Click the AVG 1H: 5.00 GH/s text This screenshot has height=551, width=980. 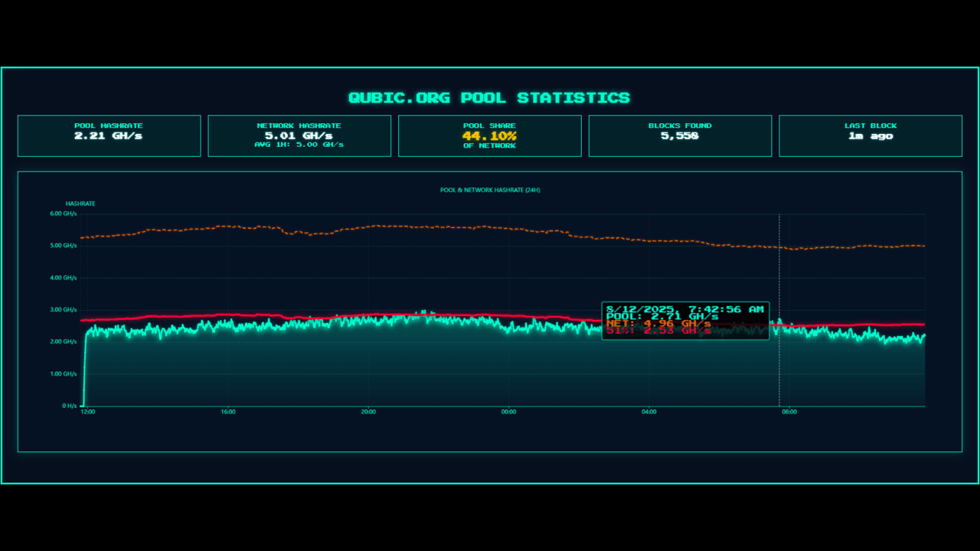(x=299, y=144)
